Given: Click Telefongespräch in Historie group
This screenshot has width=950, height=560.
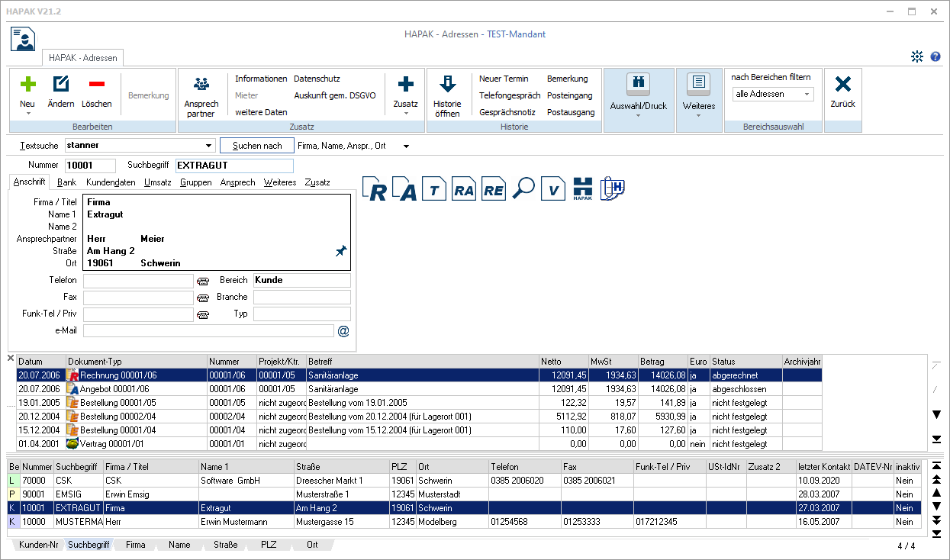Looking at the screenshot, I should [x=510, y=95].
